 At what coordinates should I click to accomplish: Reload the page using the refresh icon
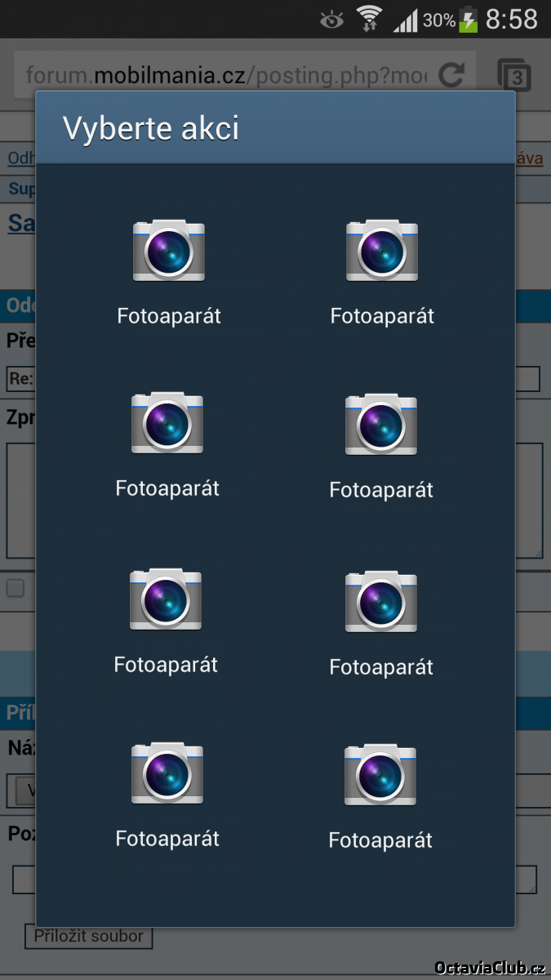tap(451, 75)
